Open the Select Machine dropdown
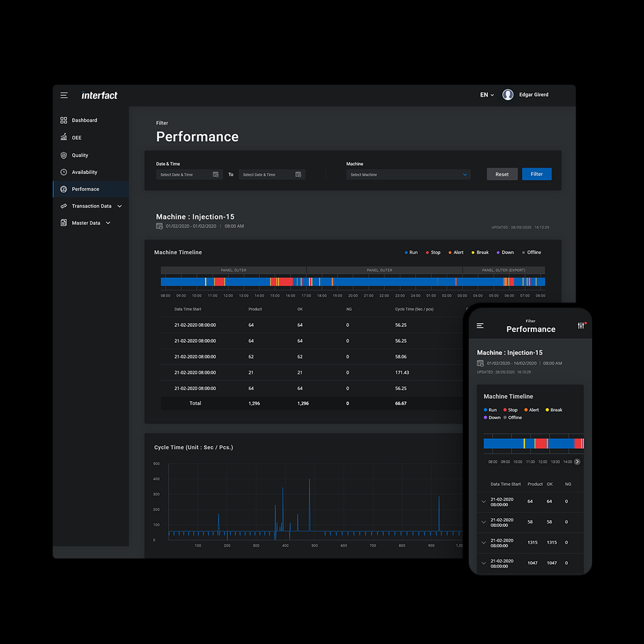 [x=408, y=175]
